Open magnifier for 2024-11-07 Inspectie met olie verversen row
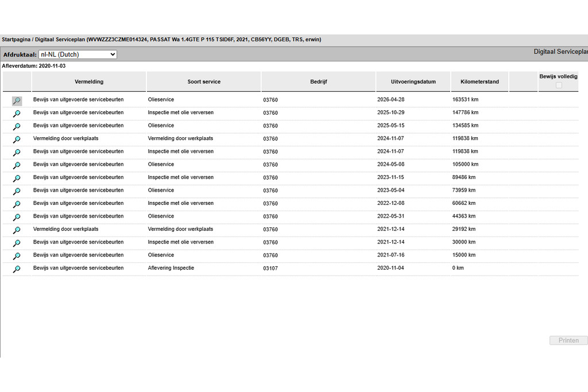 tap(17, 153)
